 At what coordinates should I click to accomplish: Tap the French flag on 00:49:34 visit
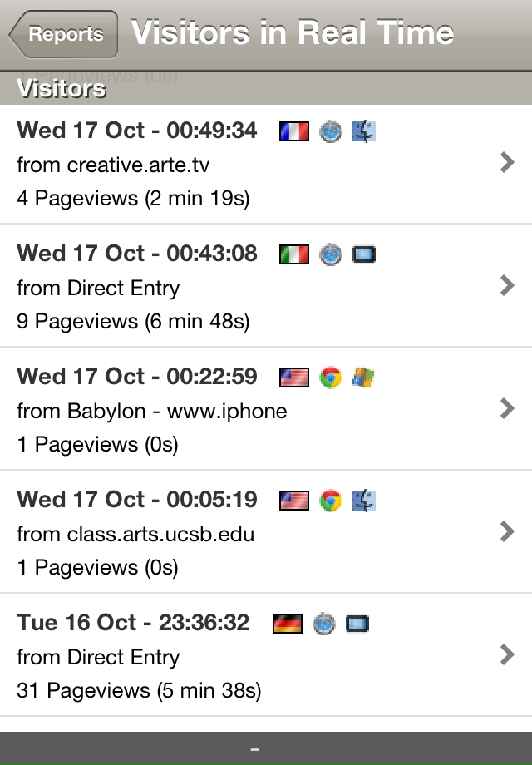294,131
